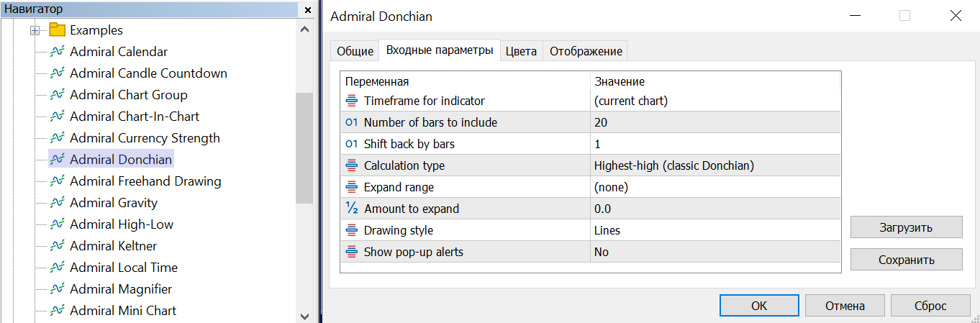Click the integer icon beside Number of bars
Image resolution: width=980 pixels, height=323 pixels.
click(x=352, y=122)
